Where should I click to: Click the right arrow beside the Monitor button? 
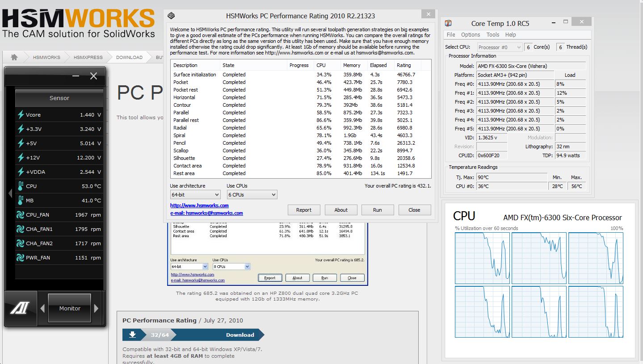tap(97, 308)
